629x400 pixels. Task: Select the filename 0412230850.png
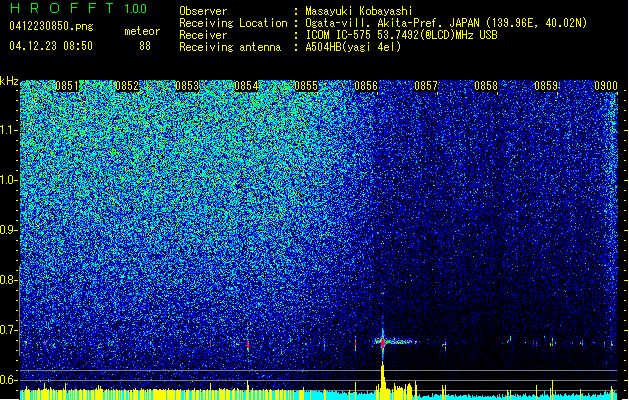[51, 26]
